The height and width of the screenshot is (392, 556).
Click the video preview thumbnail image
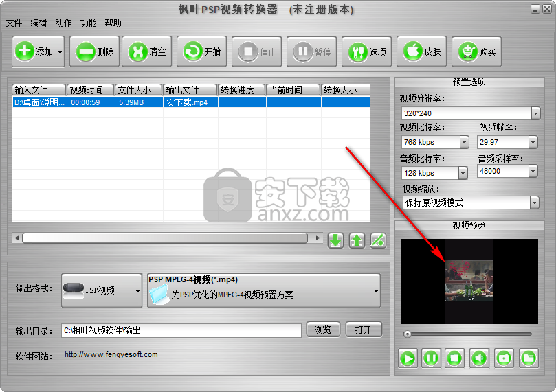pos(469,281)
